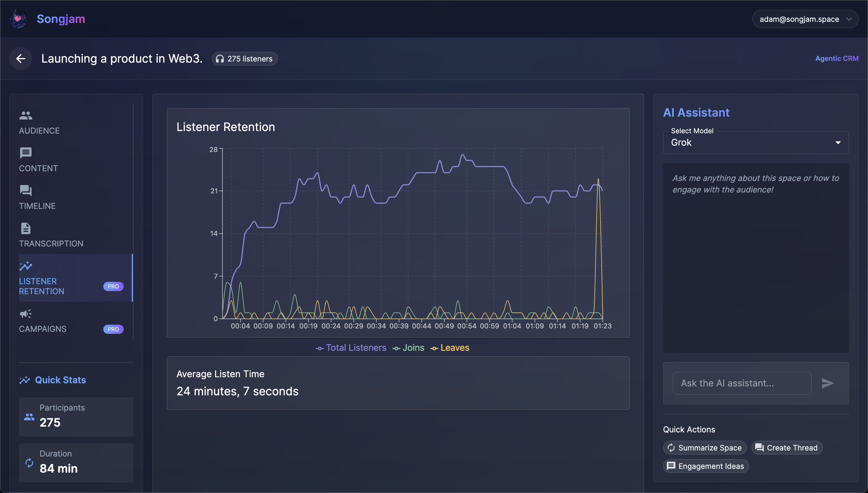Toggle the Total Listeners series in legend
868x493 pixels.
pos(351,347)
